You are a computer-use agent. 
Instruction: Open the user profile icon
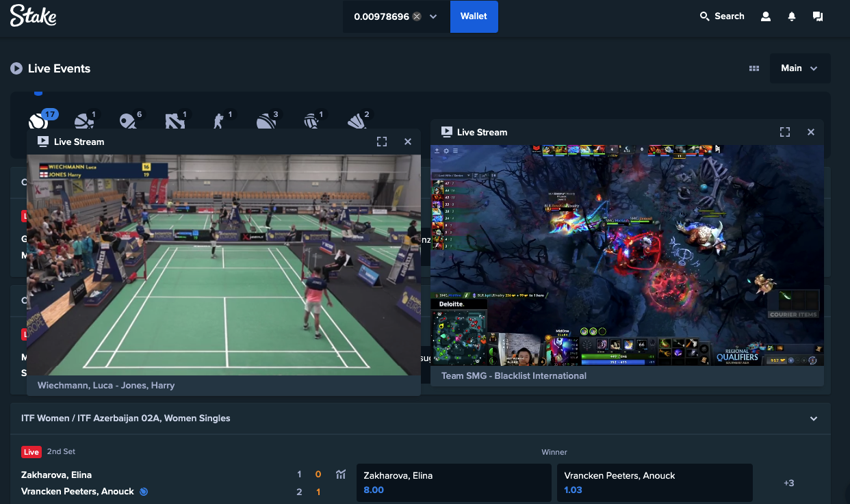coord(766,16)
